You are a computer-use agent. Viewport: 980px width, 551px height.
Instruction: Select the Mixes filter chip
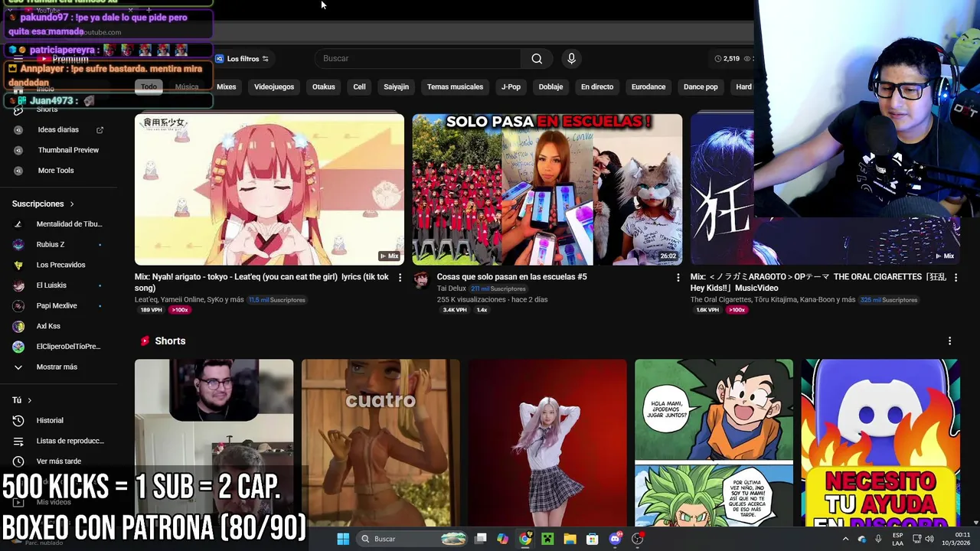coord(227,86)
